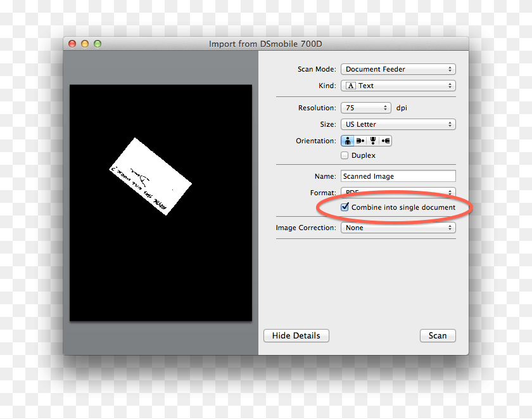Zoom the window using the green button
Image resolution: width=532 pixels, height=419 pixels.
98,44
